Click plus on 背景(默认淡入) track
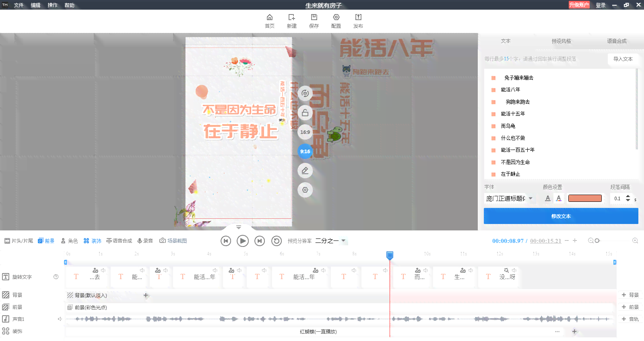644x341 pixels. tap(146, 295)
